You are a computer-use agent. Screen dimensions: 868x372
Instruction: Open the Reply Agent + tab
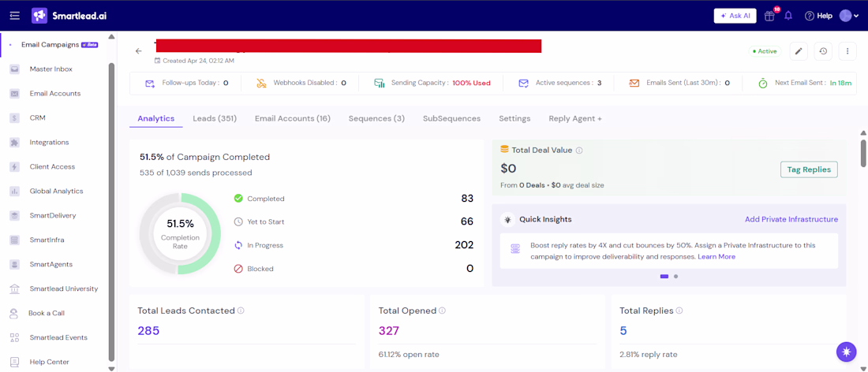click(x=575, y=119)
